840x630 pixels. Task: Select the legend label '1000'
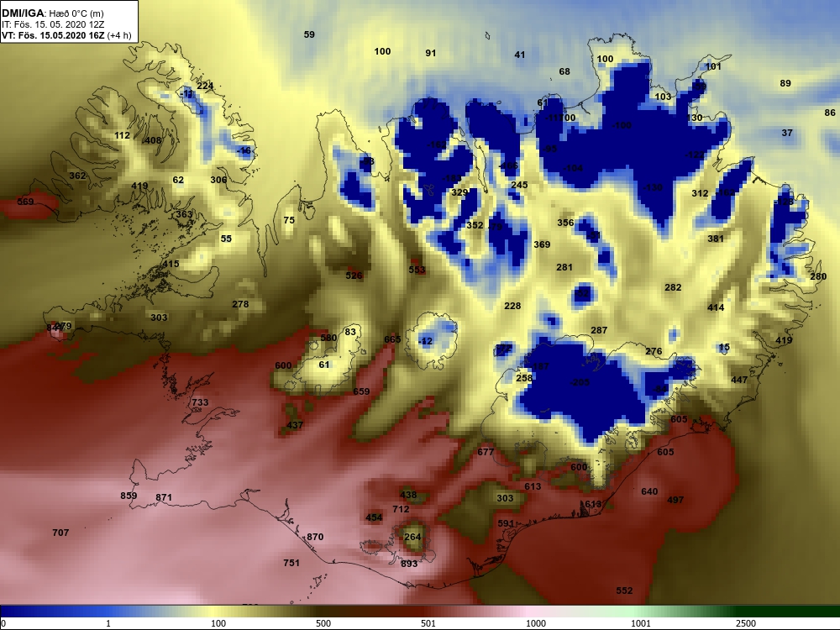(536, 623)
